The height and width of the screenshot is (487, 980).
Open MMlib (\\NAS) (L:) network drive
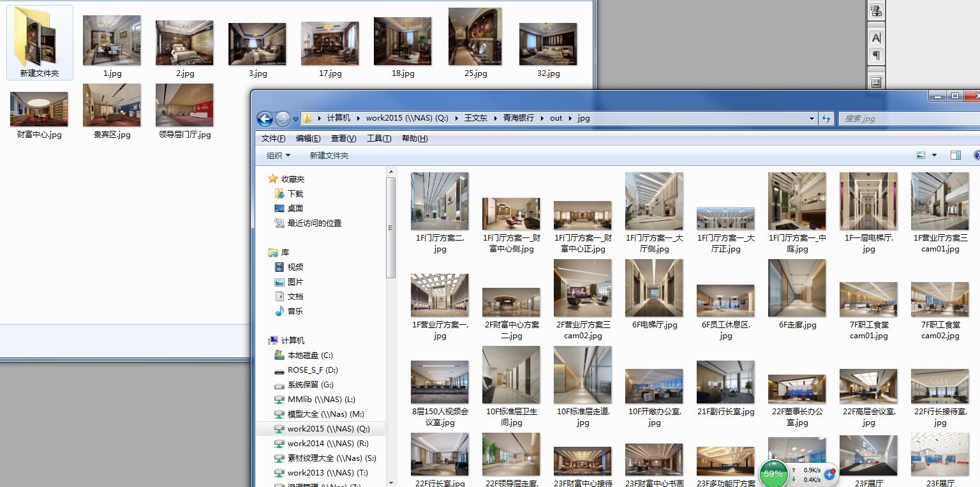[315, 399]
